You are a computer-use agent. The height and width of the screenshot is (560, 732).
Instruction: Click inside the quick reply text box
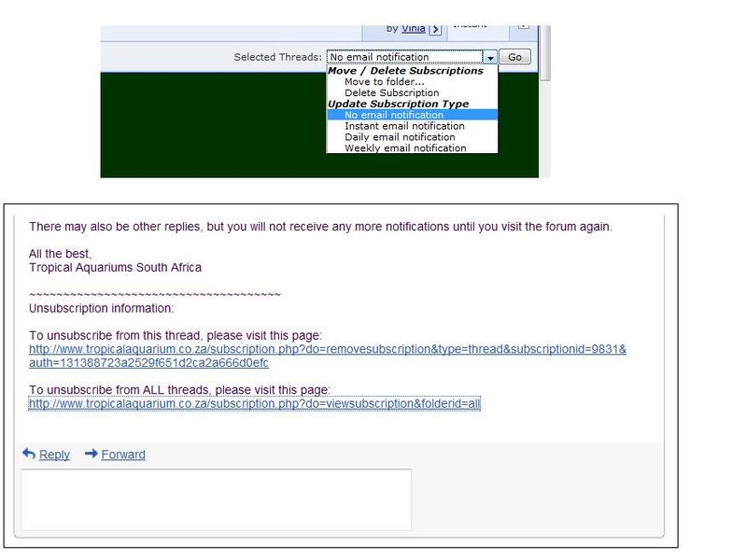(217, 499)
